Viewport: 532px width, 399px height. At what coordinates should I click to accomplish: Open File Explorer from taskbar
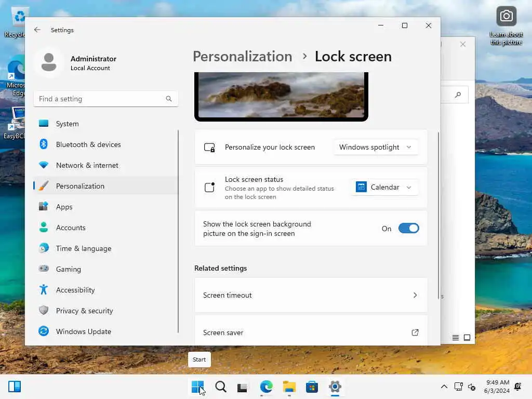click(289, 387)
